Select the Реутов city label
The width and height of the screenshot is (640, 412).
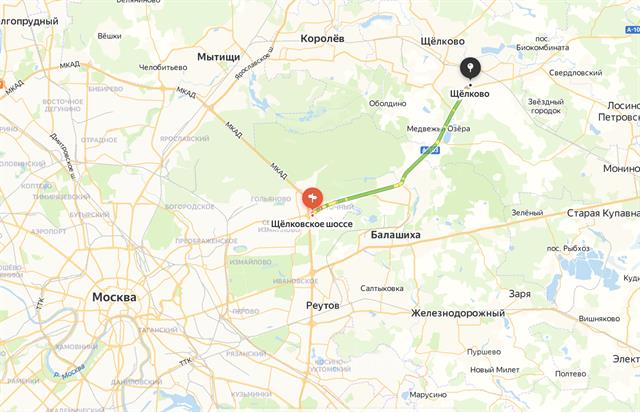(322, 306)
